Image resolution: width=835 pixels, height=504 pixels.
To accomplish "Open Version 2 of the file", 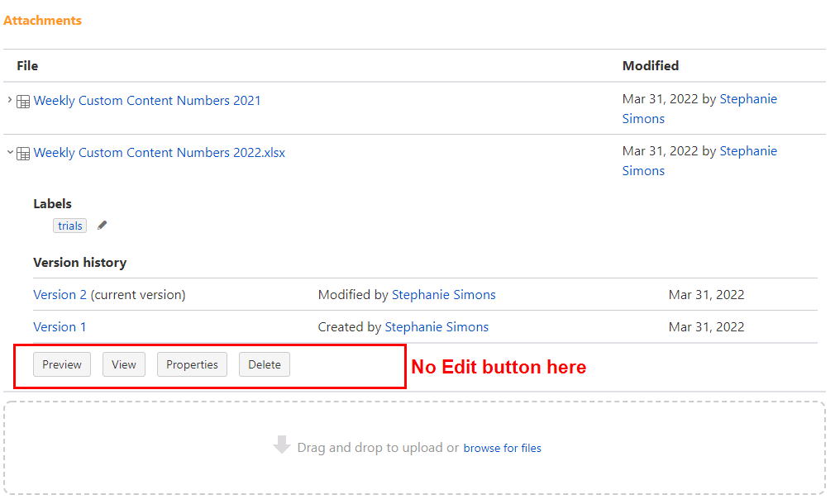I will (x=60, y=294).
